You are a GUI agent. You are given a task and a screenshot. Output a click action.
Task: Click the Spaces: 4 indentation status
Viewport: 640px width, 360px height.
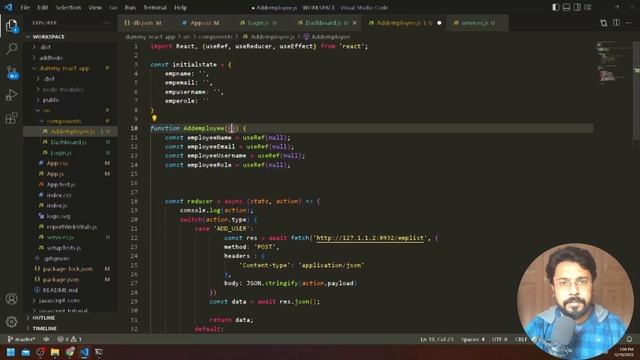pyautogui.click(x=473, y=339)
